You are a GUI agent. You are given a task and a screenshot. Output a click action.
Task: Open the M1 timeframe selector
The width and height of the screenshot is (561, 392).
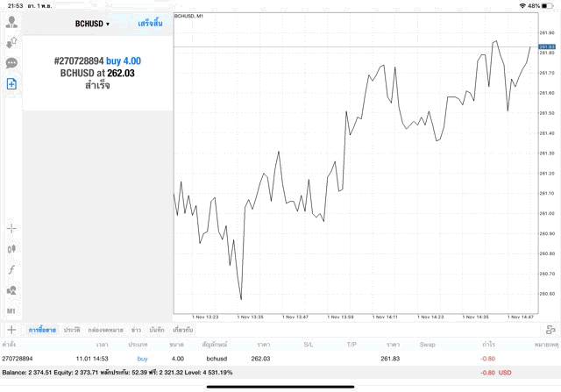click(11, 310)
